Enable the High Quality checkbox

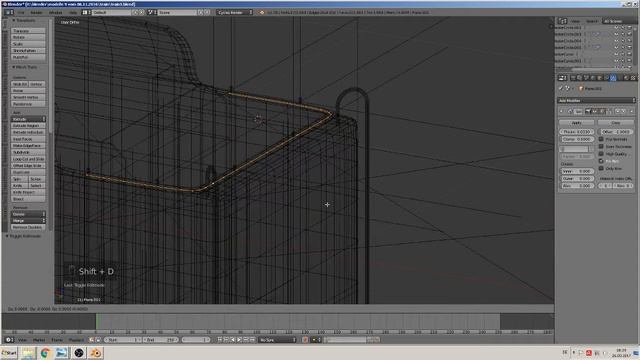601,154
